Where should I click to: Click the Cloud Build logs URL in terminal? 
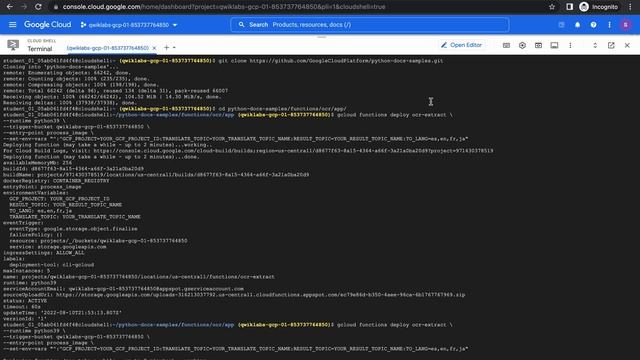[293, 151]
